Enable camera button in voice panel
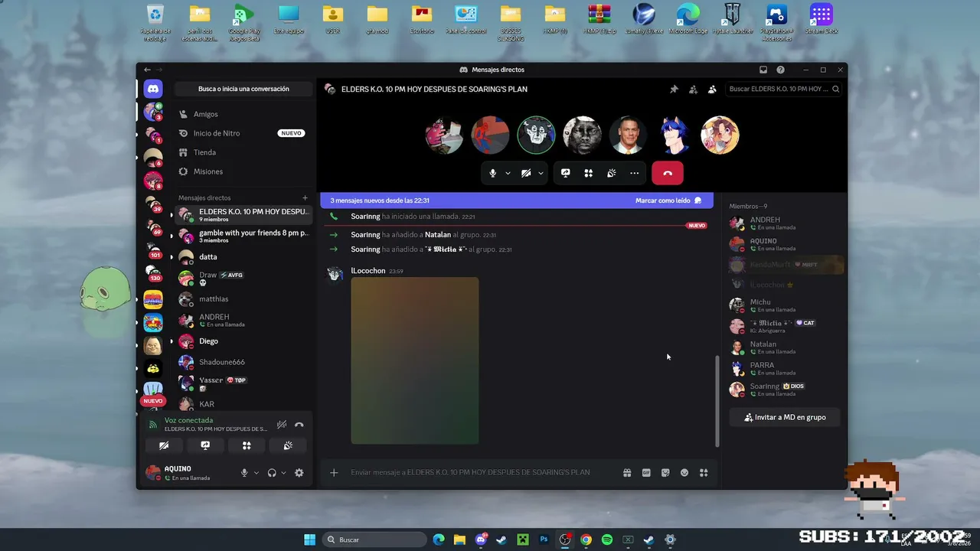The height and width of the screenshot is (551, 980). point(164,445)
